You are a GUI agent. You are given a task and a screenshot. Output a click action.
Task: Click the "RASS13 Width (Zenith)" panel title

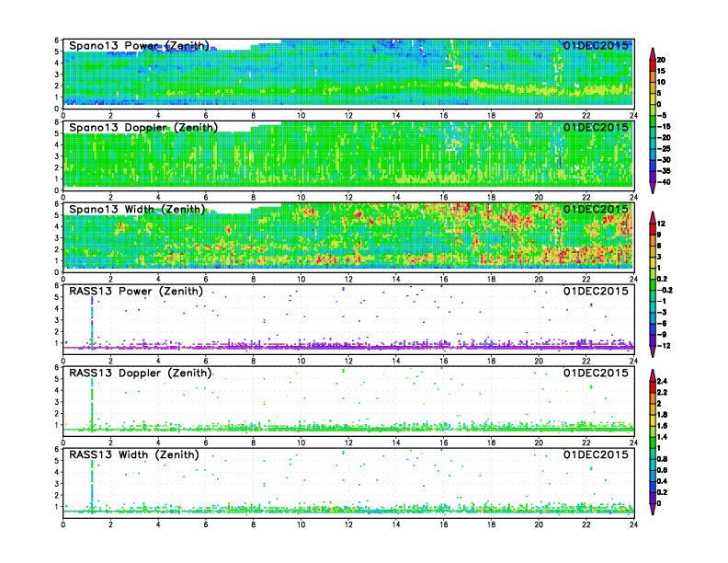tap(133, 454)
